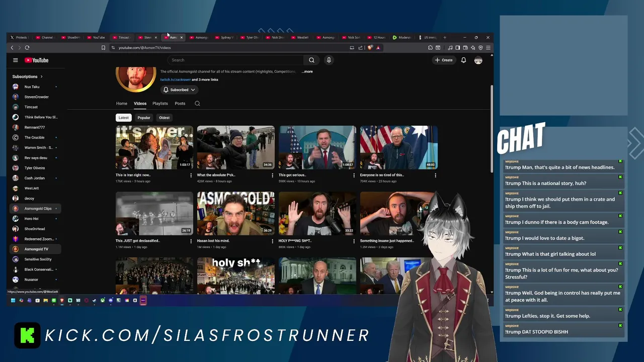Open options for 'HOLY F***ING SH*T..'

coord(354,241)
